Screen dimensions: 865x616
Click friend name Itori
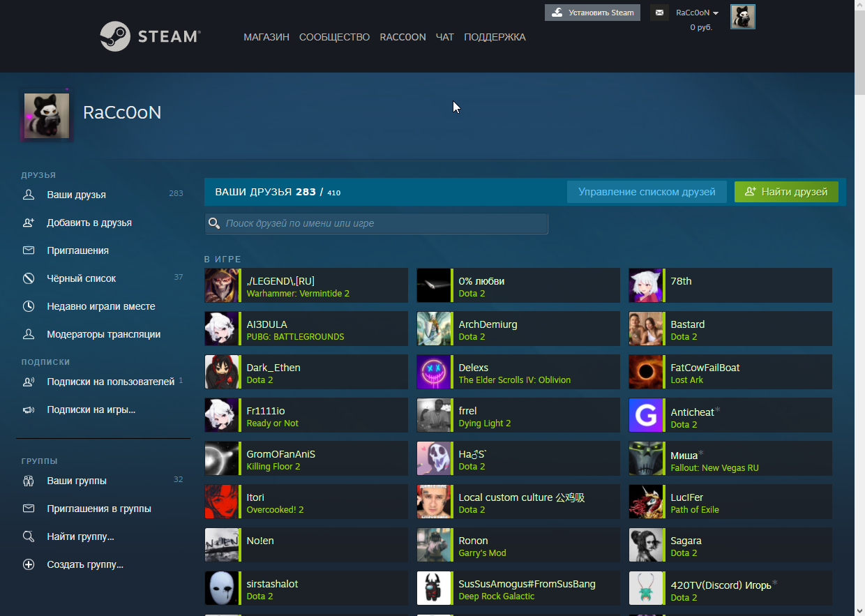[255, 497]
